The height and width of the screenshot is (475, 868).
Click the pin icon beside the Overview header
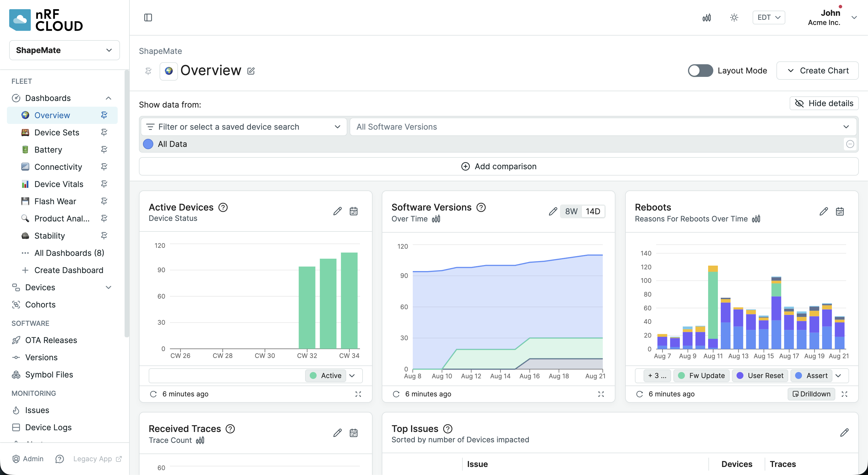tap(148, 71)
